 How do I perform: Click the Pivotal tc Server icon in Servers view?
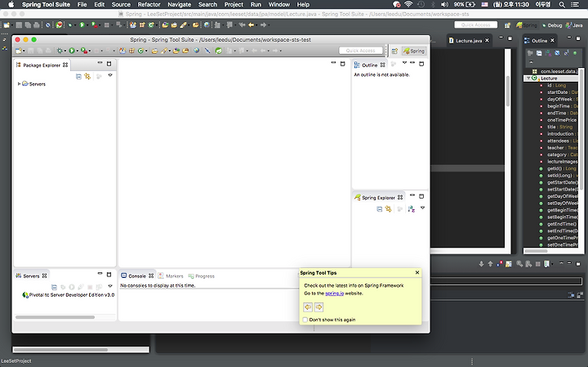point(25,295)
